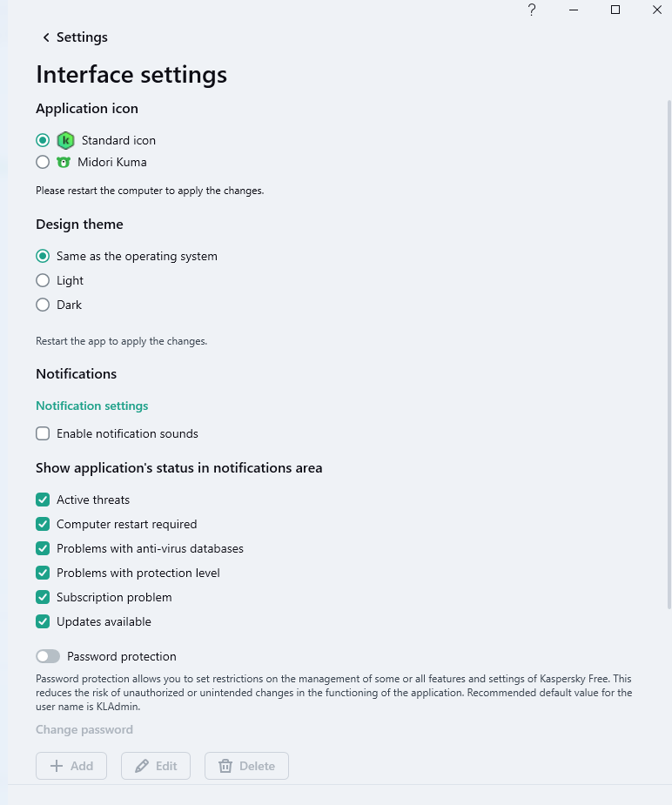The height and width of the screenshot is (805, 672).
Task: Click the Change password link
Action: coord(84,729)
